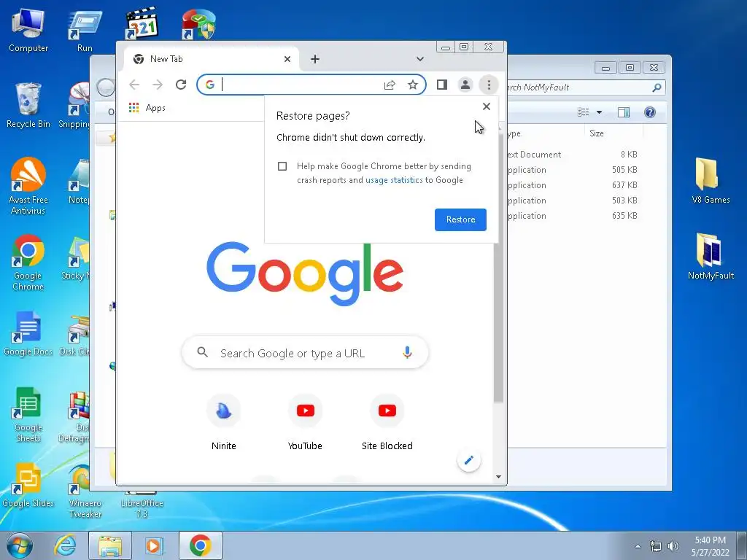
Task: Open the volume speaker tray icon
Action: click(x=673, y=546)
